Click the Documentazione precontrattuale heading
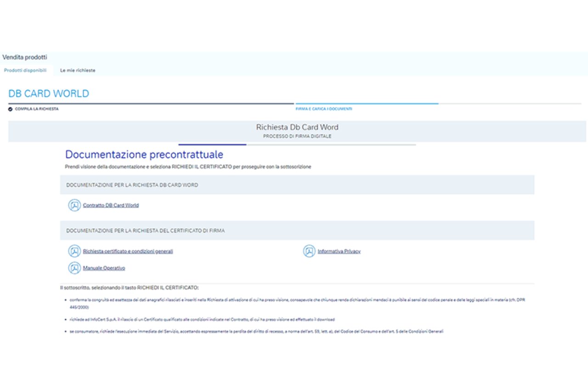Screen dimensions: 588x387 144,154
